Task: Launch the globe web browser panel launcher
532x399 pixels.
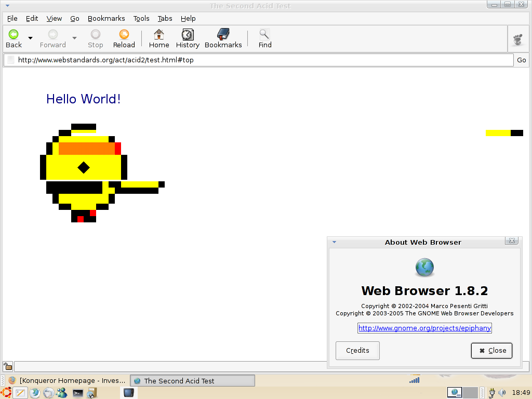Action: pyautogui.click(x=34, y=393)
